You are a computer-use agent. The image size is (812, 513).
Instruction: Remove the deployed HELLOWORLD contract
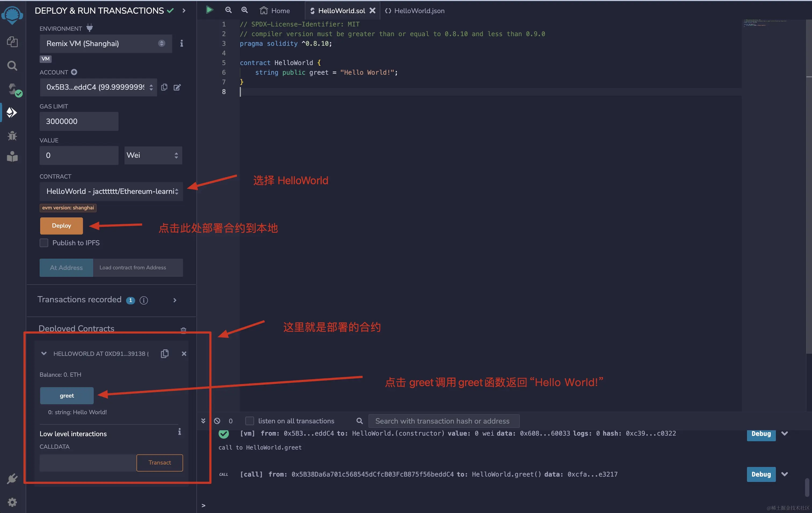[x=184, y=353]
